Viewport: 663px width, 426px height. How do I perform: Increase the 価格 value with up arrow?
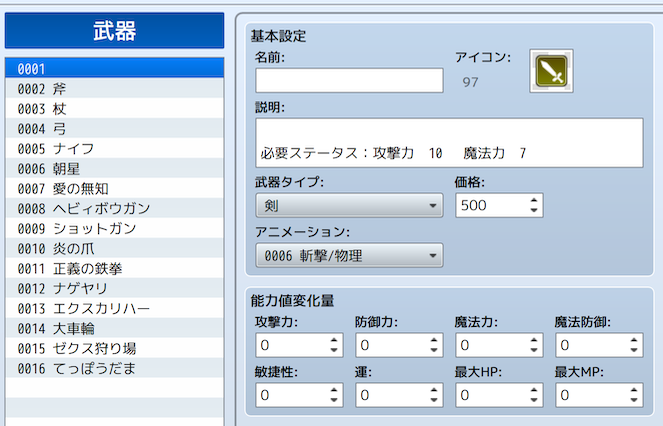pyautogui.click(x=534, y=200)
